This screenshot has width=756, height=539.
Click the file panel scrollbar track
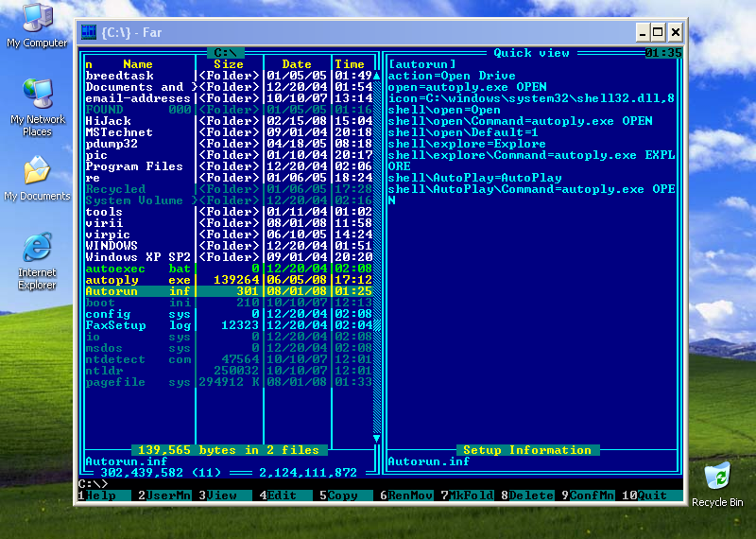click(376, 256)
